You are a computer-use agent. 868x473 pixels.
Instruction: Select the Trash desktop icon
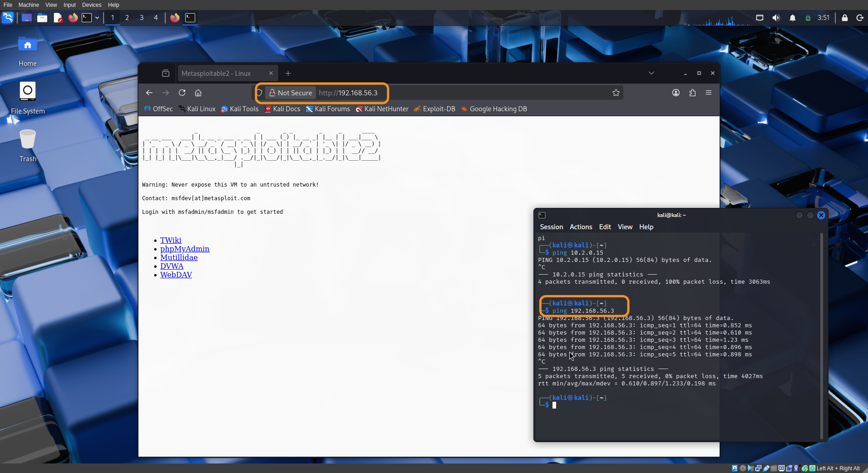(x=28, y=146)
